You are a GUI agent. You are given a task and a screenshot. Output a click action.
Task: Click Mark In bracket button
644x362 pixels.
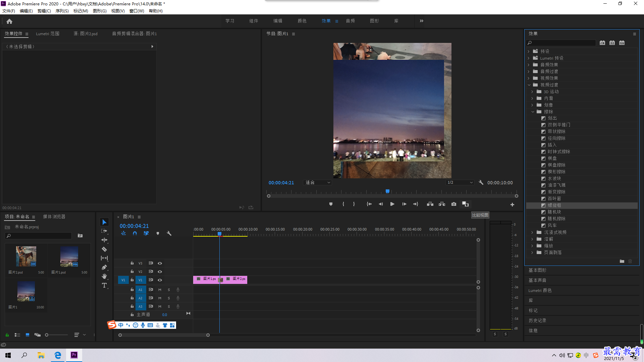(343, 204)
